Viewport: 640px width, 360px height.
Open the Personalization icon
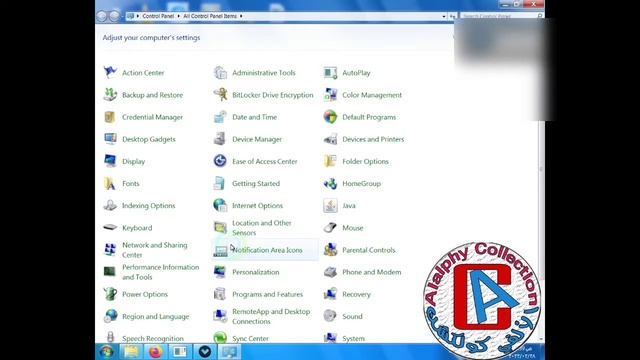point(220,272)
